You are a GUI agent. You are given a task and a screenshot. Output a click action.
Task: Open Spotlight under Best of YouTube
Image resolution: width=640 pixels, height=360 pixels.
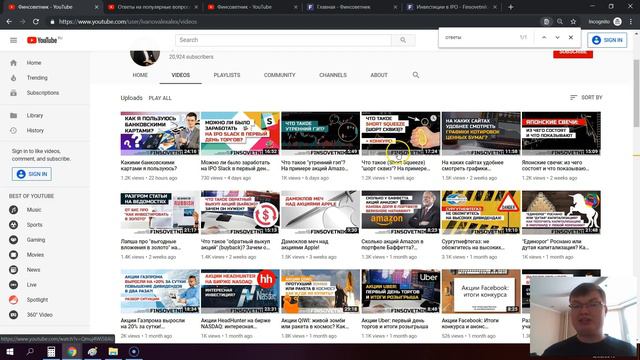point(37,300)
